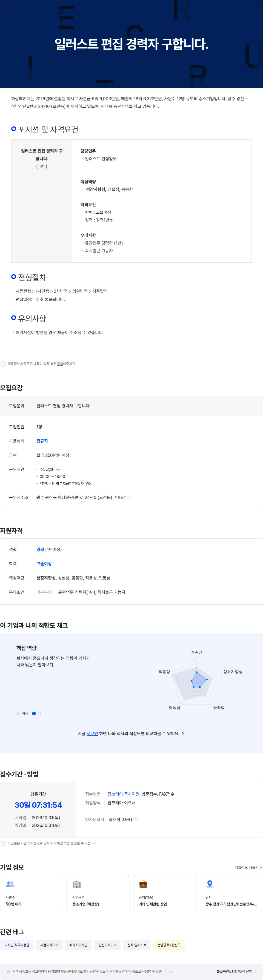This screenshot has height=980, width=263.
Task: Click the 협동심 label on the chart
Action: coord(174,707)
